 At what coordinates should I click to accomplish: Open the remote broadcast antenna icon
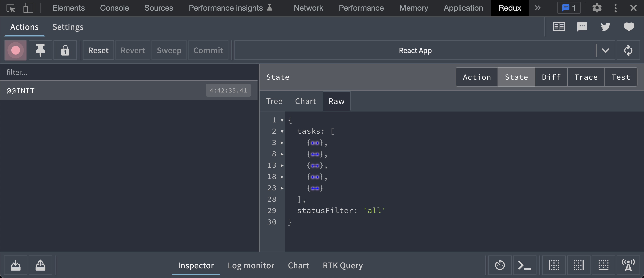[x=628, y=265]
